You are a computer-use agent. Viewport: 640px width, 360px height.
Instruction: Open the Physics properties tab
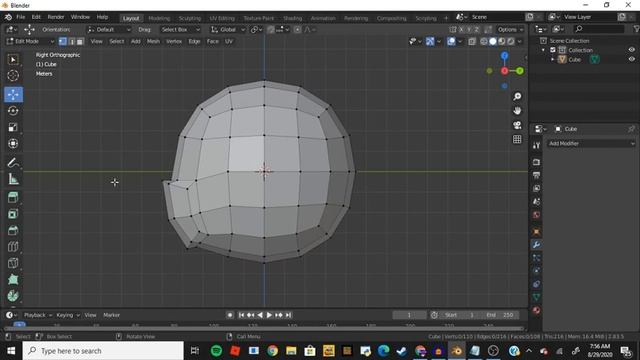point(536,271)
